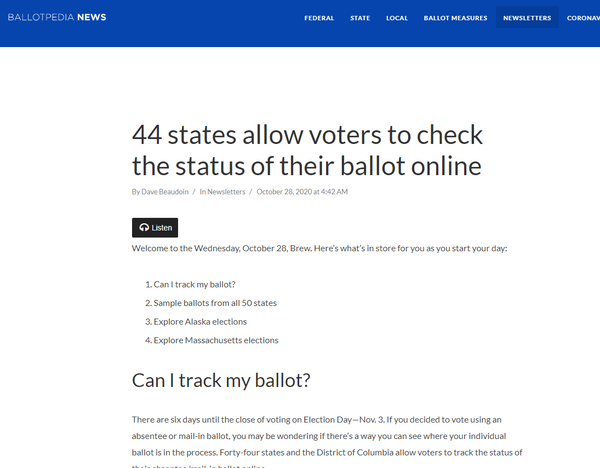Screen dimensions: 600x468
Task: Click the October 28, 2020 date stamp
Action: tap(302, 192)
